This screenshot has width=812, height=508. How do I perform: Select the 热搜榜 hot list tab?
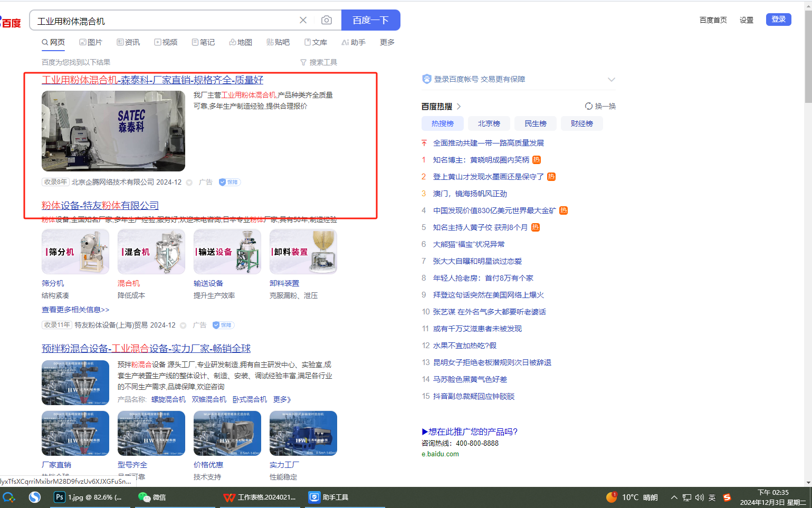(443, 123)
